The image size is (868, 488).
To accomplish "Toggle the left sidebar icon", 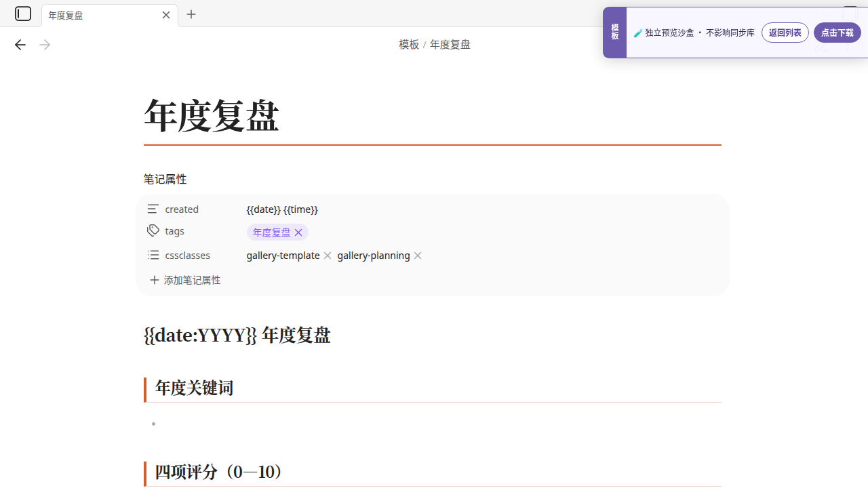I will [x=23, y=14].
